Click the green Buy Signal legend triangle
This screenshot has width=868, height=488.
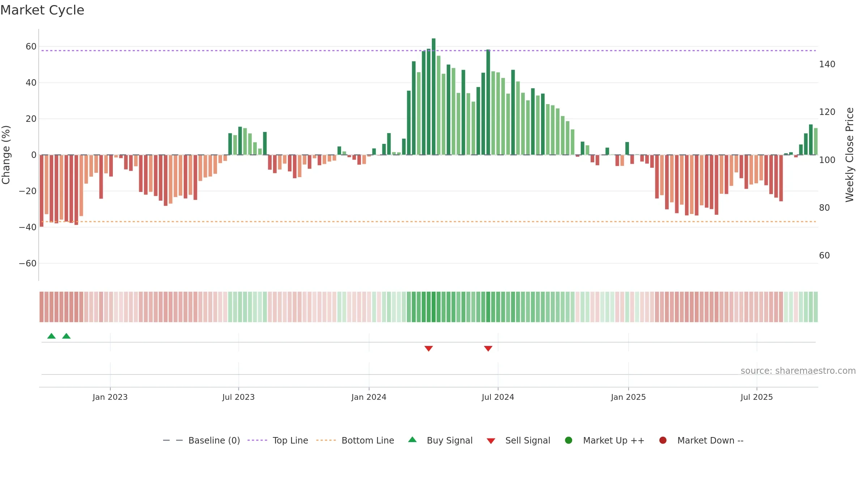(412, 440)
